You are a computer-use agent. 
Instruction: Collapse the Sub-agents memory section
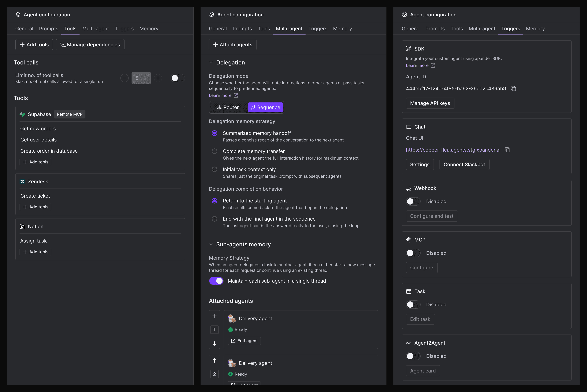pos(211,244)
